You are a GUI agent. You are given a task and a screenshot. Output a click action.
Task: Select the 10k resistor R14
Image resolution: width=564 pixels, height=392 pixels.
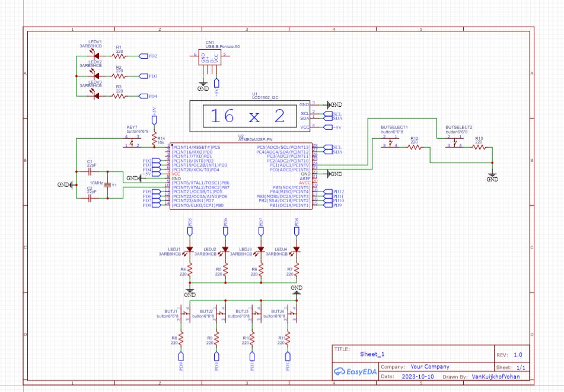click(154, 138)
